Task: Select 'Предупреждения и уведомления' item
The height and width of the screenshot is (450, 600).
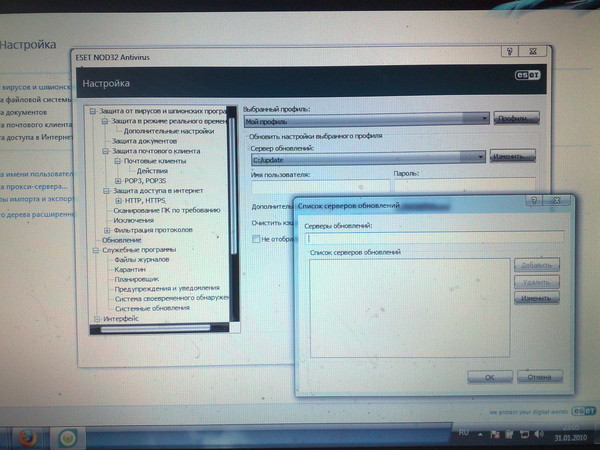Action: coord(167,288)
